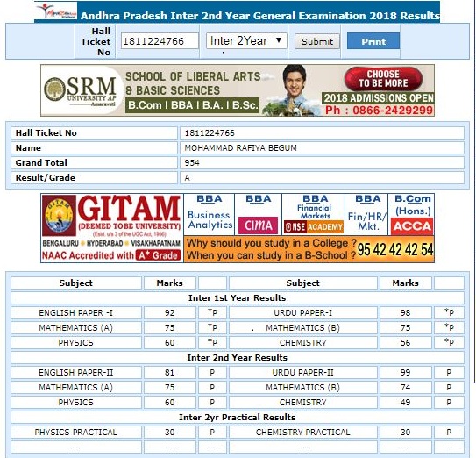Screen dimensions: 476x458
Task: Select ENGLISH PAPER-II subject cell
Action: (x=76, y=372)
